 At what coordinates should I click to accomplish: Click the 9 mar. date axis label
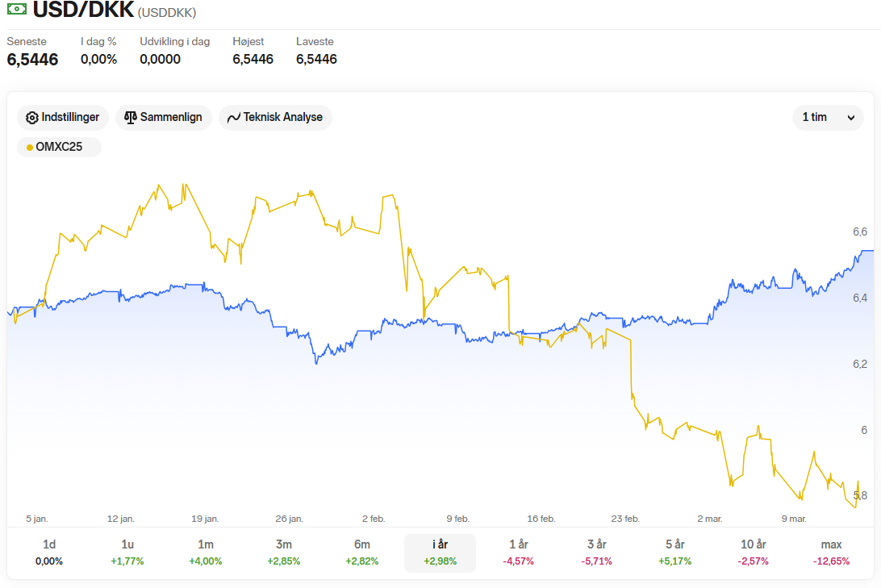[794, 519]
